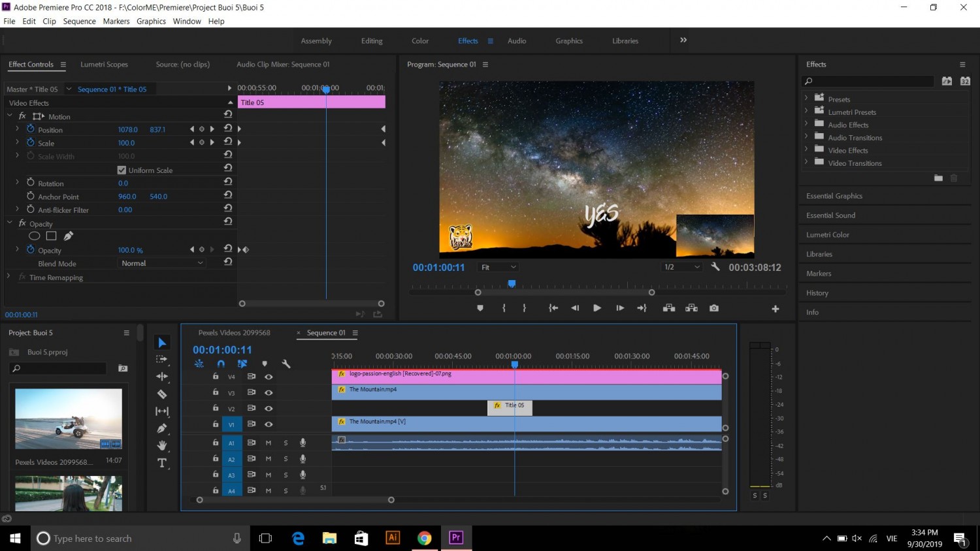Image resolution: width=980 pixels, height=551 pixels.
Task: Select the Title 05 clip on V2
Action: coord(510,407)
